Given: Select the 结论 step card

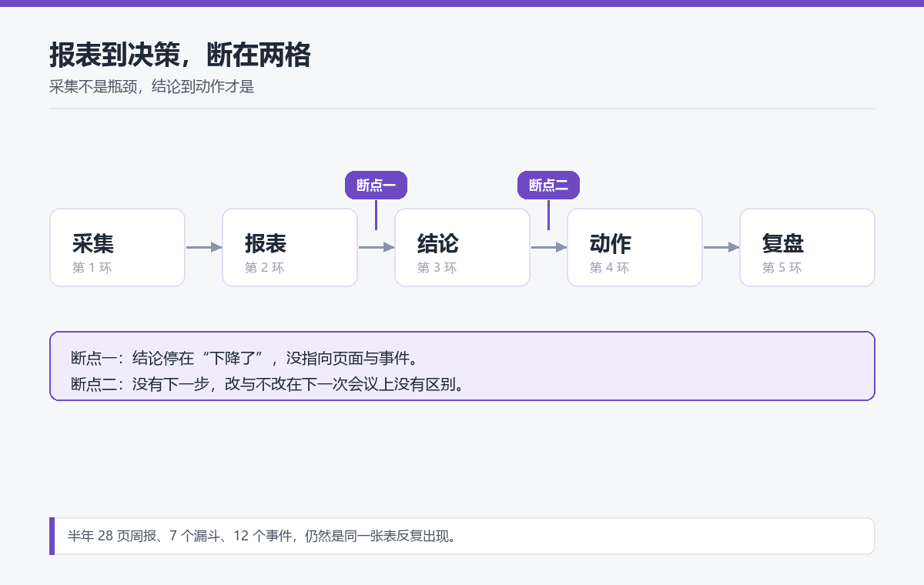Looking at the screenshot, I should [x=462, y=247].
